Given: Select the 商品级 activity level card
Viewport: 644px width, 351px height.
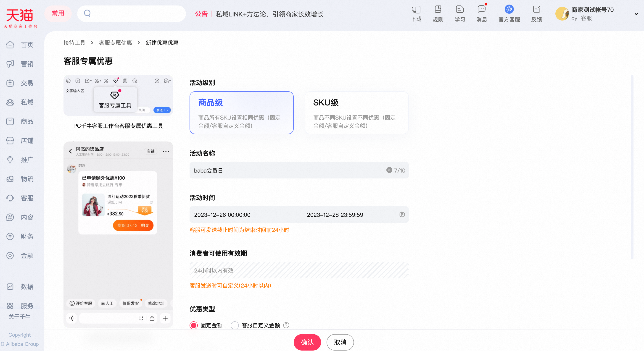Looking at the screenshot, I should [242, 113].
